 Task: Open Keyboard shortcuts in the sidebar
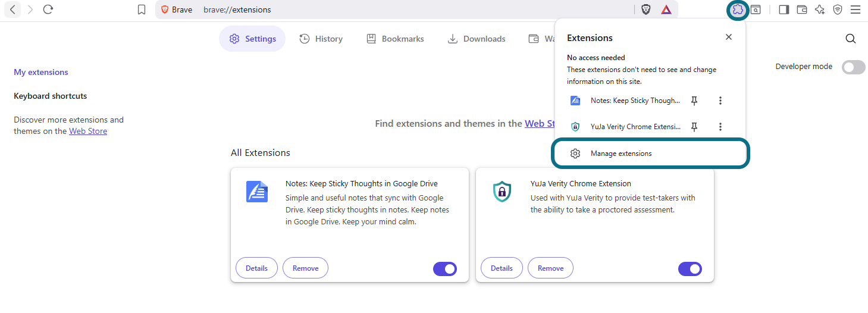tap(51, 96)
